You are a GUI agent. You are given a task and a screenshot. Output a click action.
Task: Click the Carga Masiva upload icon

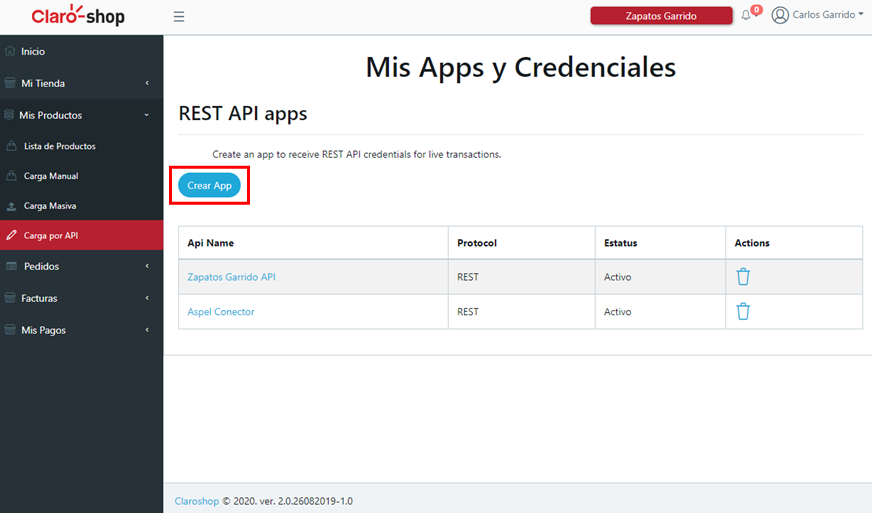click(x=11, y=206)
